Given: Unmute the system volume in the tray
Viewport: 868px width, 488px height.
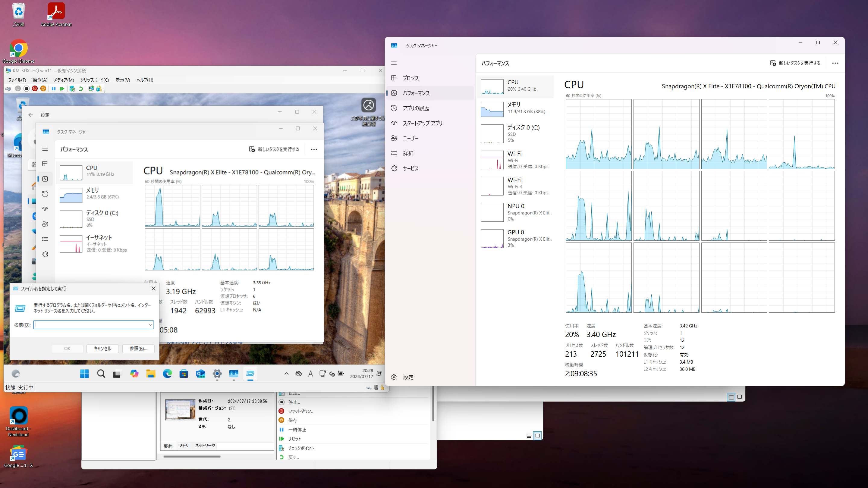Looking at the screenshot, I should pyautogui.click(x=332, y=374).
